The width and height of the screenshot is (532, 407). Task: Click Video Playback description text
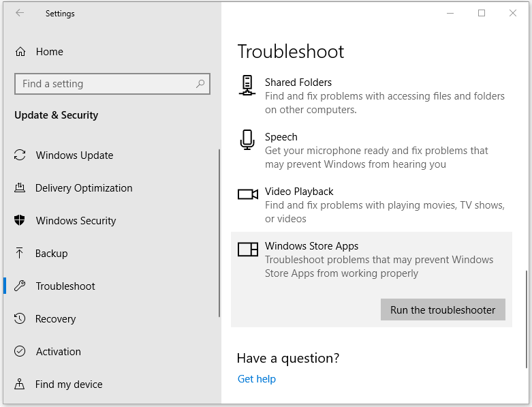point(385,212)
